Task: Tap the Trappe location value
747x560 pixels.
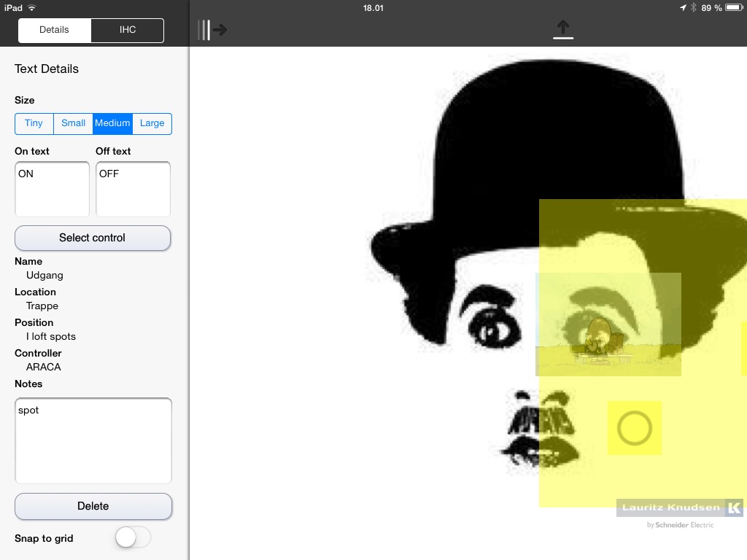Action: [42, 306]
